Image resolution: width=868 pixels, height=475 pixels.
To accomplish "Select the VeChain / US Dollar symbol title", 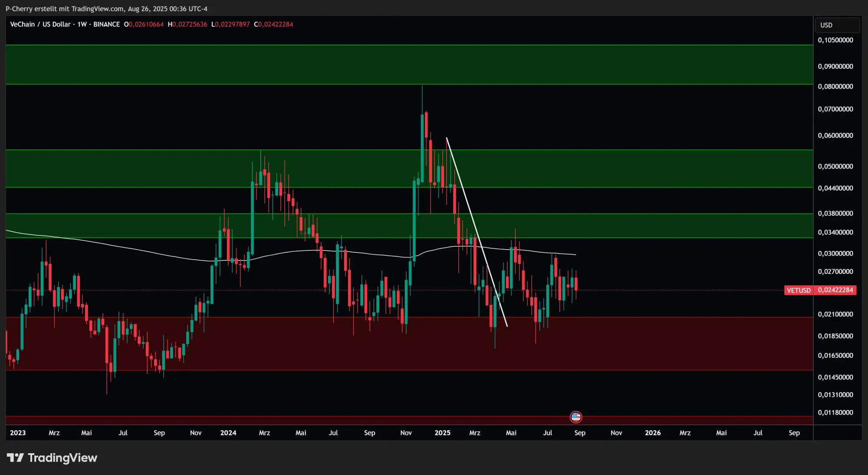I will click(x=40, y=24).
